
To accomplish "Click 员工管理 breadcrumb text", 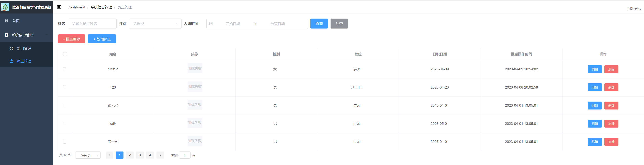I will tap(125, 7).
